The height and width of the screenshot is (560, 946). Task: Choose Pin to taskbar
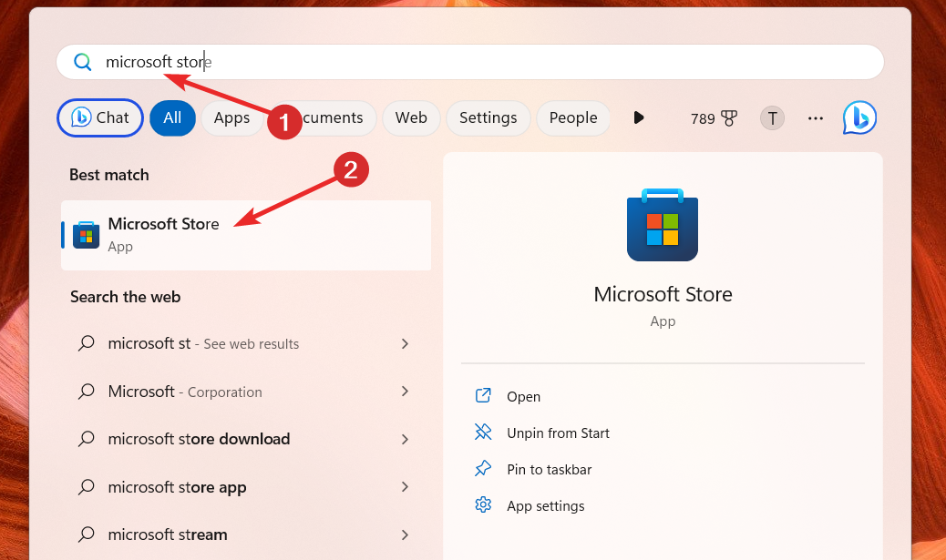(x=549, y=470)
